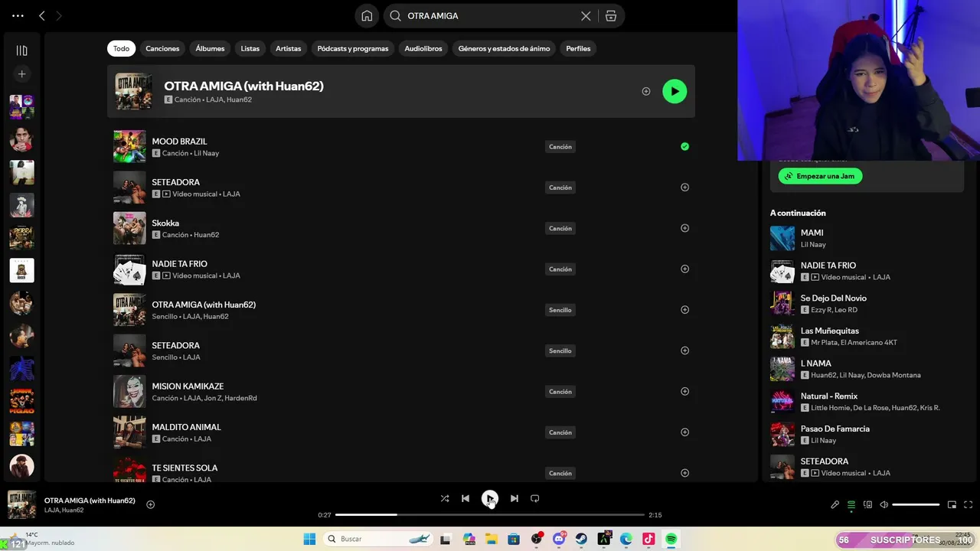This screenshot has width=980, height=551.
Task: Open Pódcasts y programas tab
Action: point(353,48)
